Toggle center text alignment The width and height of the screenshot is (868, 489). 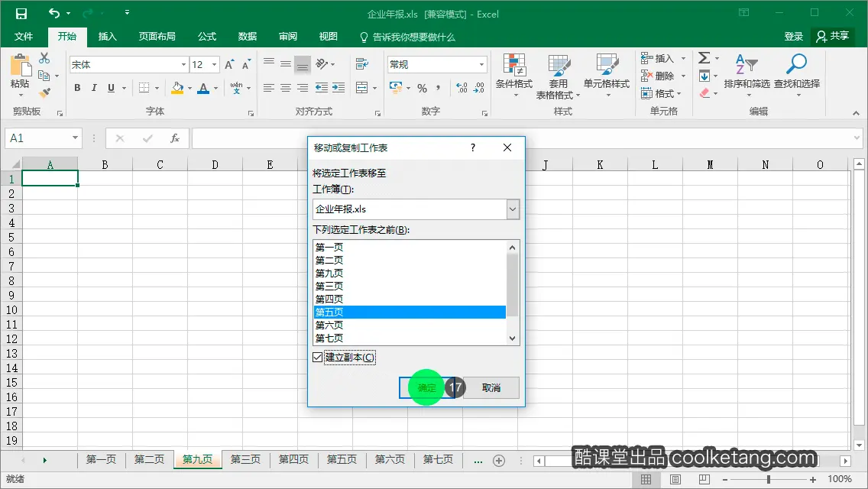pyautogui.click(x=286, y=88)
